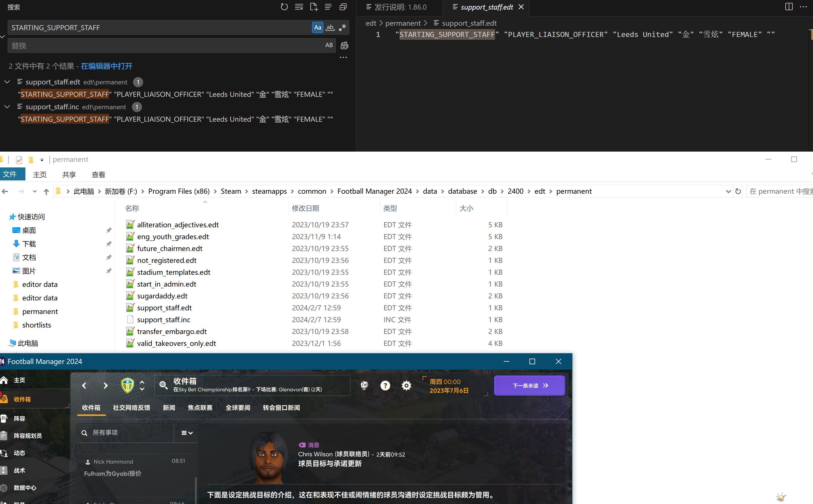The image size is (813, 504).
Task: Open editor more actions menu
Action: [803, 7]
